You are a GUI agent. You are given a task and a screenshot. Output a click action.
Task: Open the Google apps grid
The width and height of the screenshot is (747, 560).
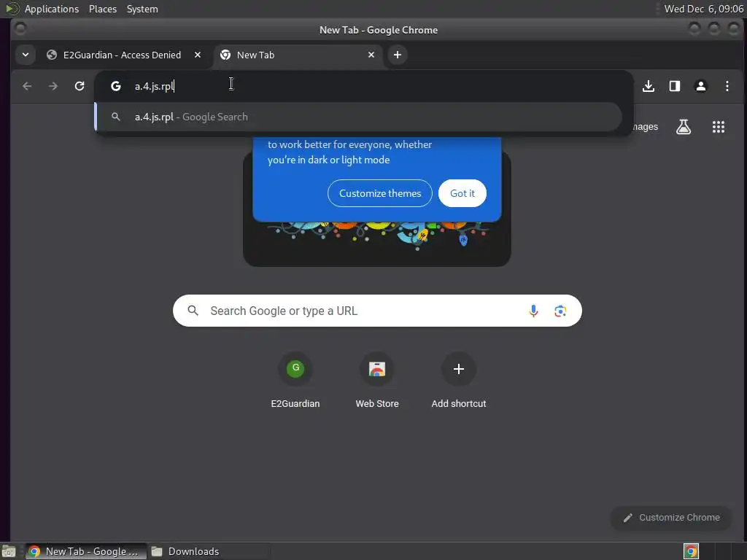[719, 127]
